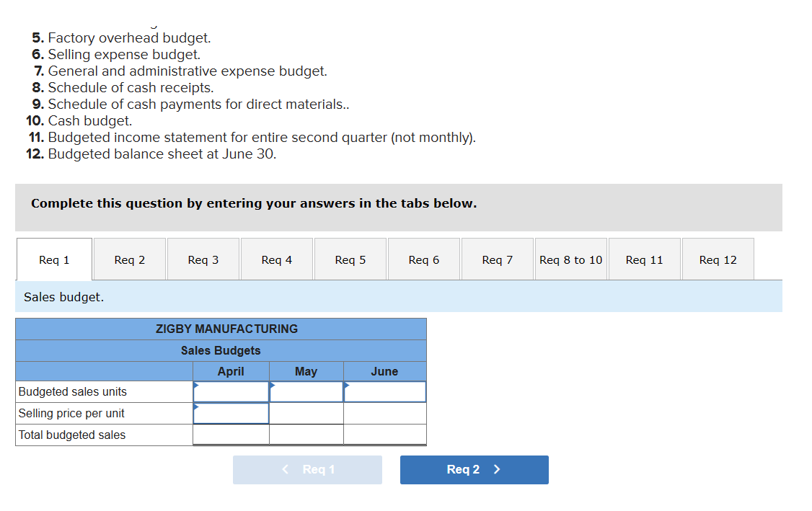Viewport: 812px width, 511px height.
Task: Open the Req 6 tab
Action: [x=423, y=259]
